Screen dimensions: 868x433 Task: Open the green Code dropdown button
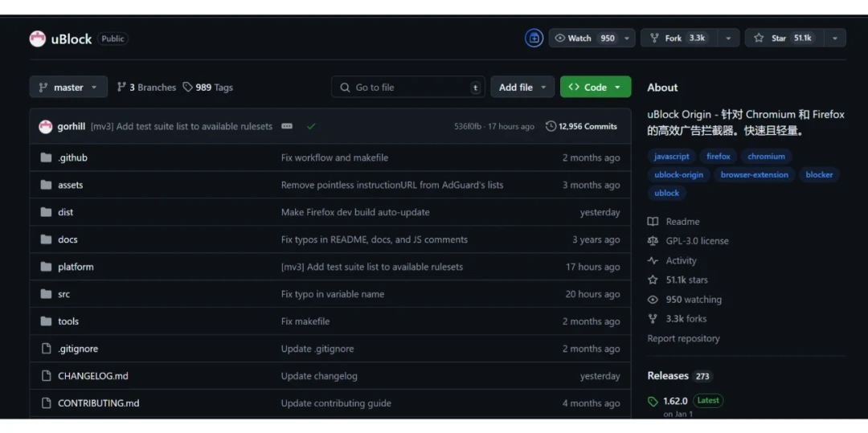(595, 88)
